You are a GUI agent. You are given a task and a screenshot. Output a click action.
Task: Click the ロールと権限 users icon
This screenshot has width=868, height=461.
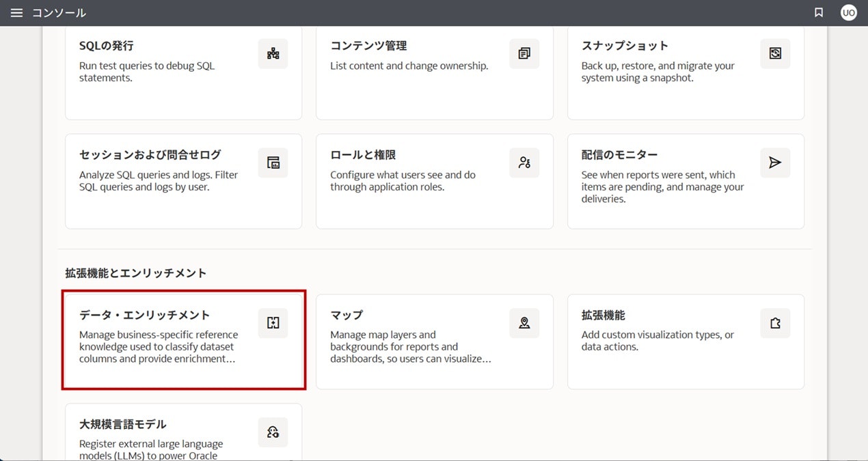coord(524,163)
